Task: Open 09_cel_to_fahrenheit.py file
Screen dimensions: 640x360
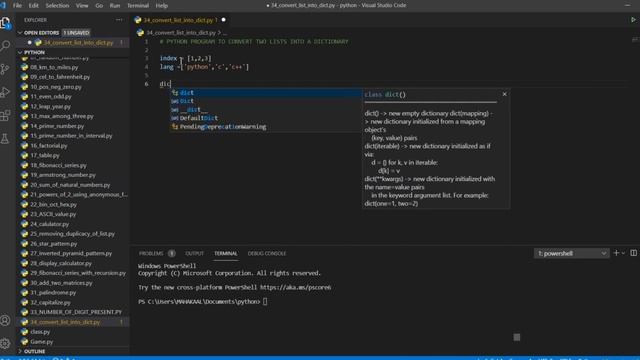Action: [60, 77]
